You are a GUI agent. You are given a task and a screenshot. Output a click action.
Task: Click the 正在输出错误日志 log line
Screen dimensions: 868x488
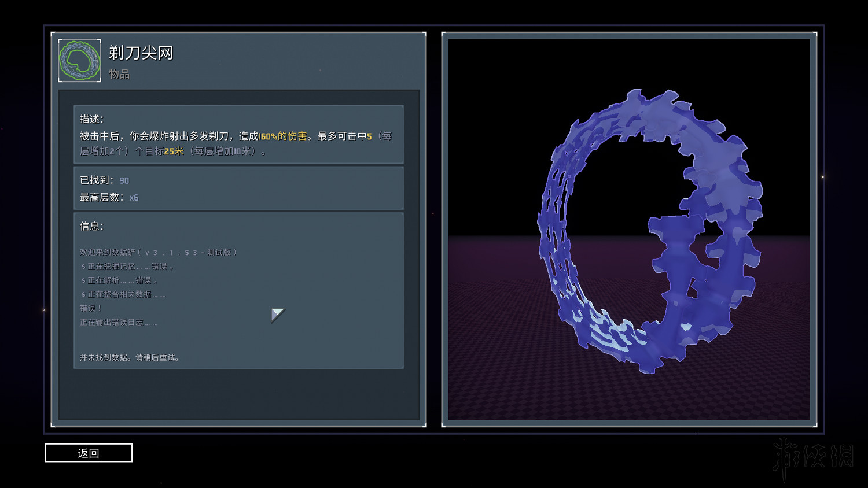[119, 322]
